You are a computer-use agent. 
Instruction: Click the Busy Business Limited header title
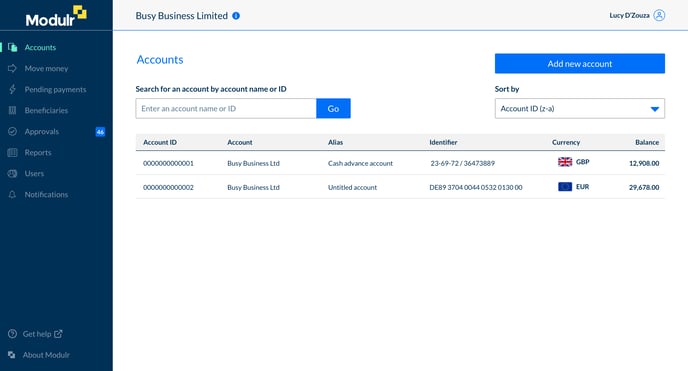coord(182,16)
